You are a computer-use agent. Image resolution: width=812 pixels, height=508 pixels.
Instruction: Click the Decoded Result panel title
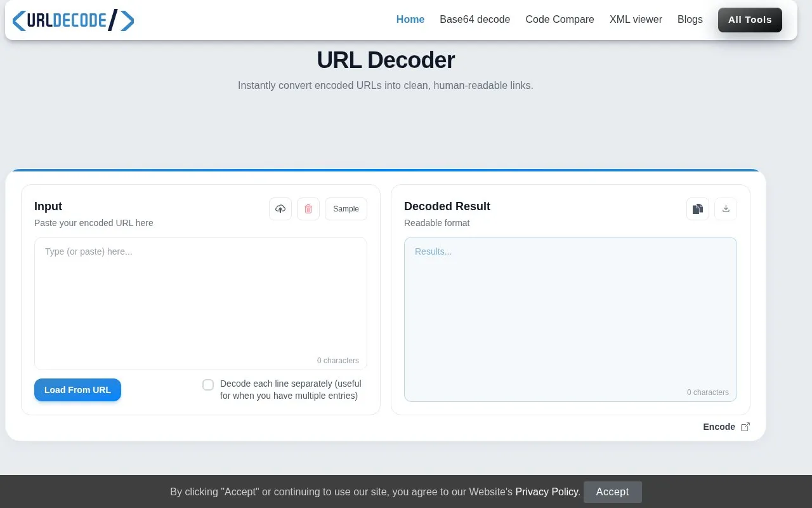tap(447, 206)
